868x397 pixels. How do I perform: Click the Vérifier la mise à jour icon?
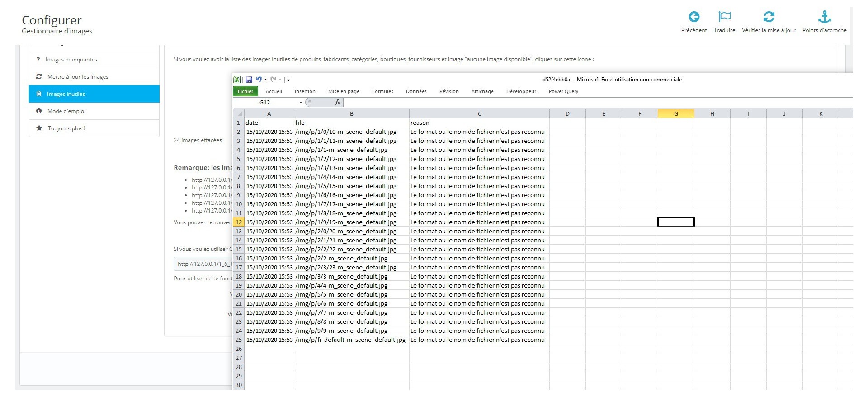point(769,17)
